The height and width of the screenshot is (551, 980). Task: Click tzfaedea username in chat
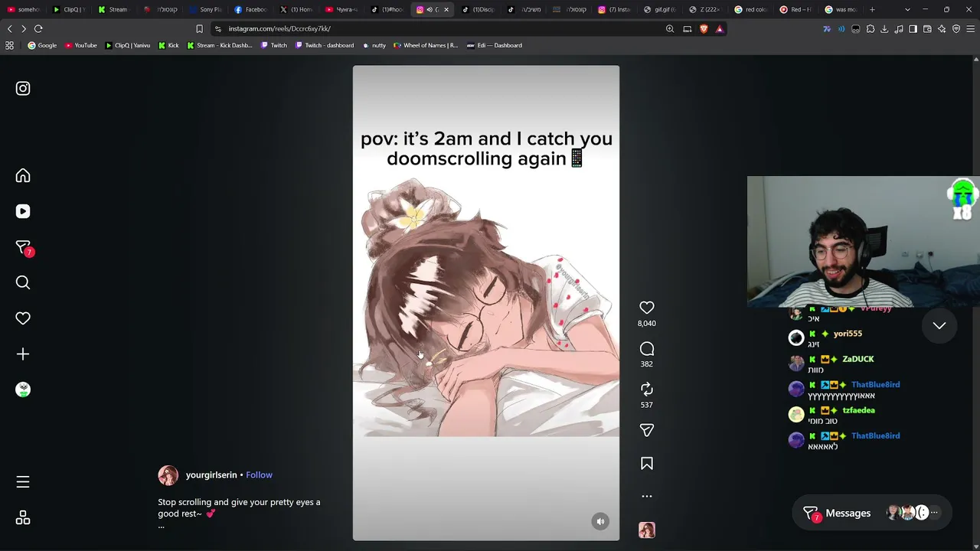pos(858,410)
